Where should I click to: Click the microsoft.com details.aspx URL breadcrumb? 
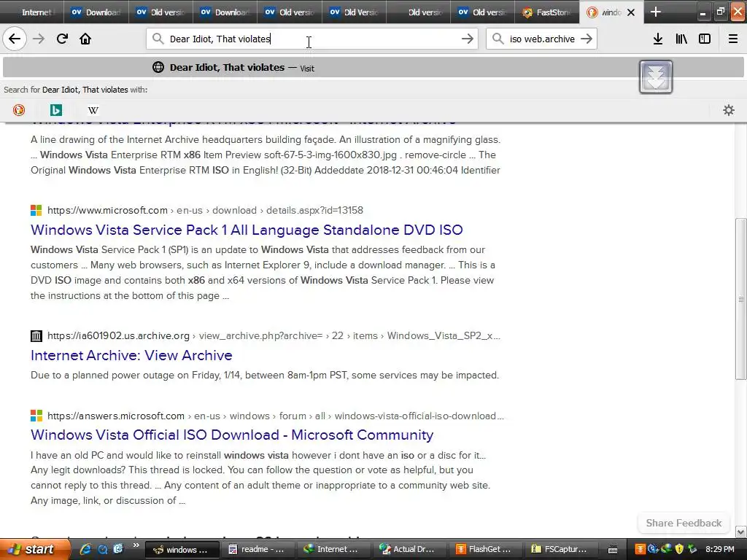tap(205, 210)
